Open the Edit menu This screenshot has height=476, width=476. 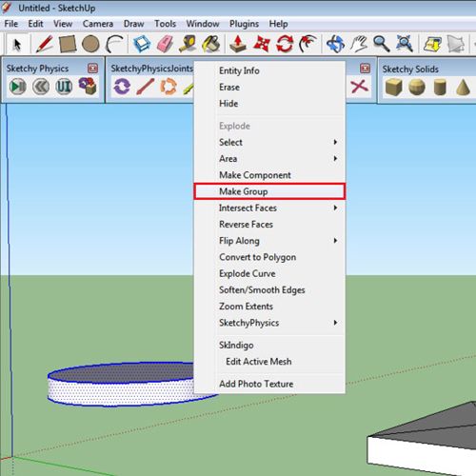pos(35,24)
